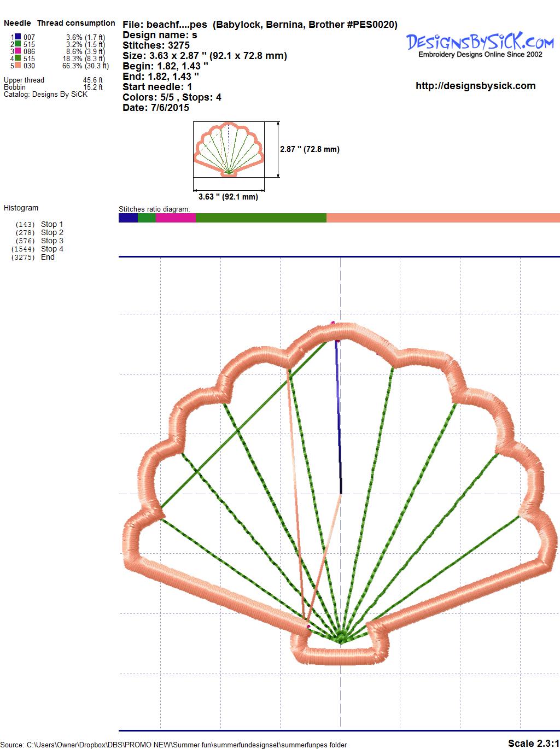
Task: Choose needle 4 green swatch in thread list
Action: [18, 58]
